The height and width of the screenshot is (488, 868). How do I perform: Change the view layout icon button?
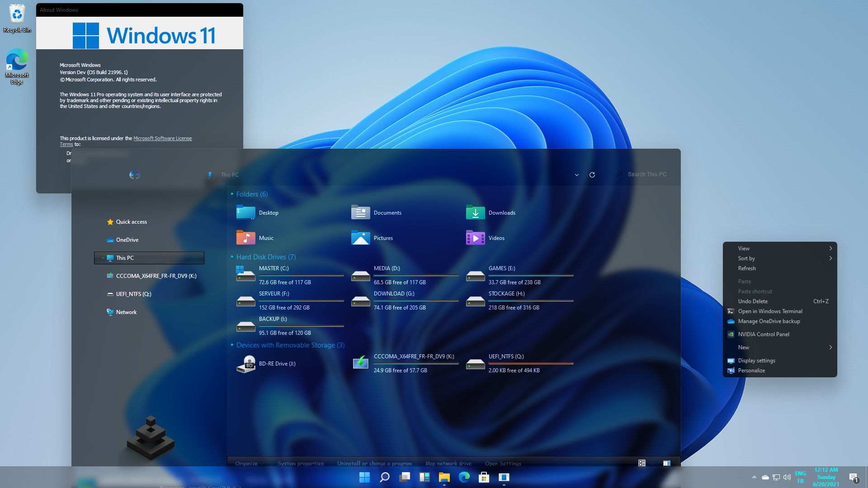642,463
